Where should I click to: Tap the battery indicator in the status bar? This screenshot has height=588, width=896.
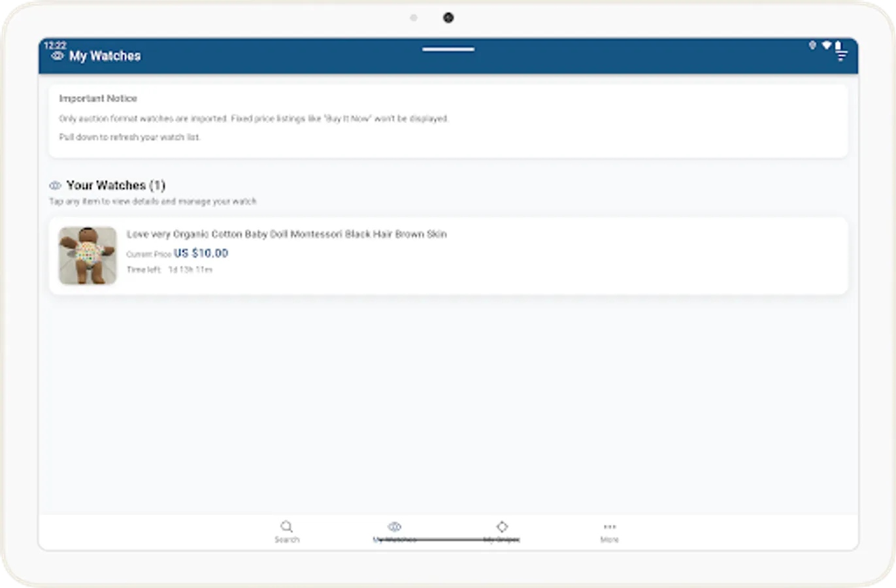838,44
